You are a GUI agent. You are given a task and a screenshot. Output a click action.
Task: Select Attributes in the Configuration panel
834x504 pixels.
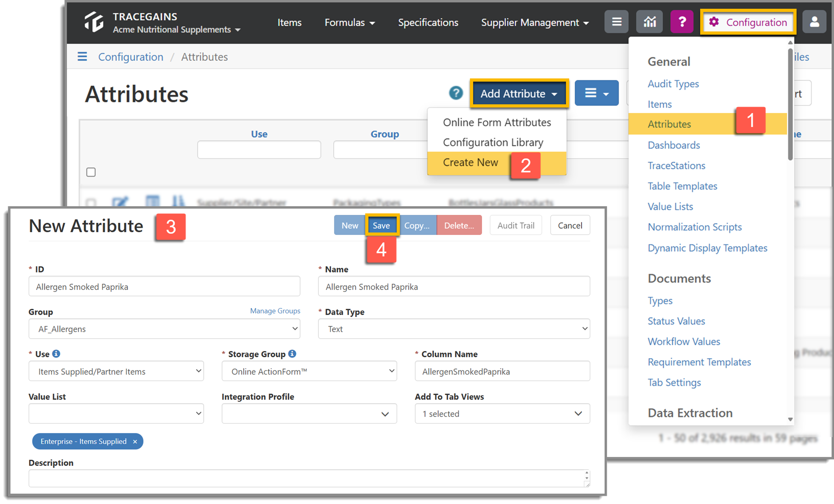tap(708, 124)
